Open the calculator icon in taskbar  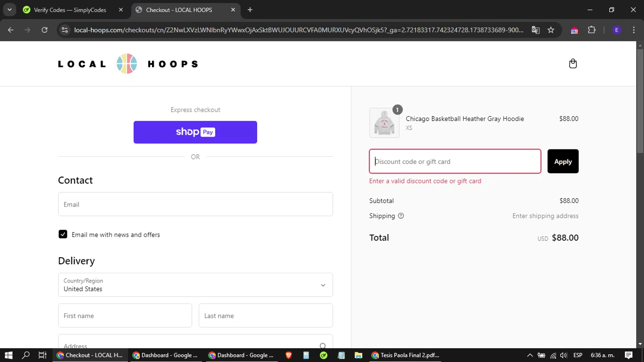coord(306,355)
